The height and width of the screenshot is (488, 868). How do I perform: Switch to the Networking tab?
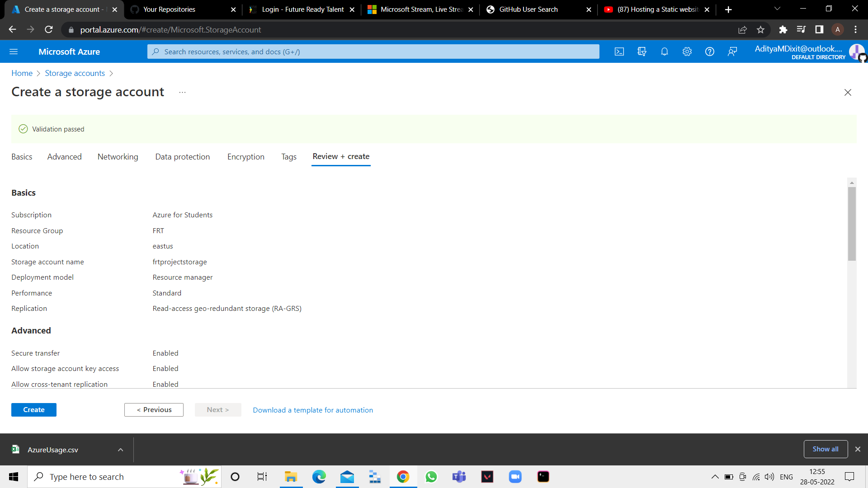[118, 157]
